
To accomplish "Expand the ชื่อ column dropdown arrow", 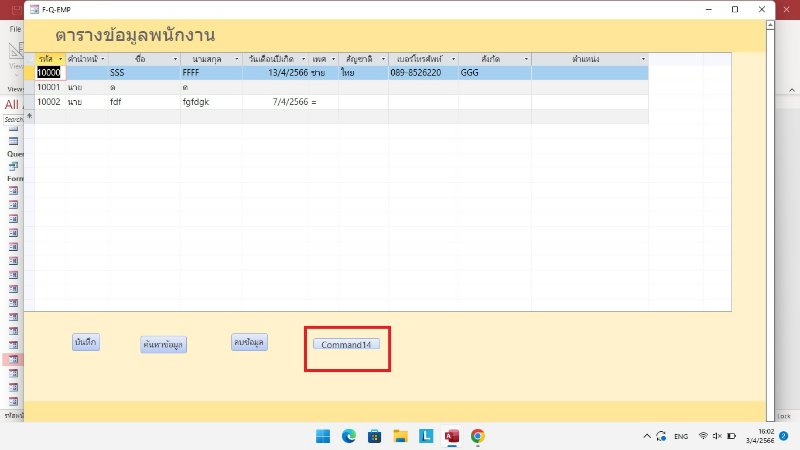I will click(x=174, y=59).
